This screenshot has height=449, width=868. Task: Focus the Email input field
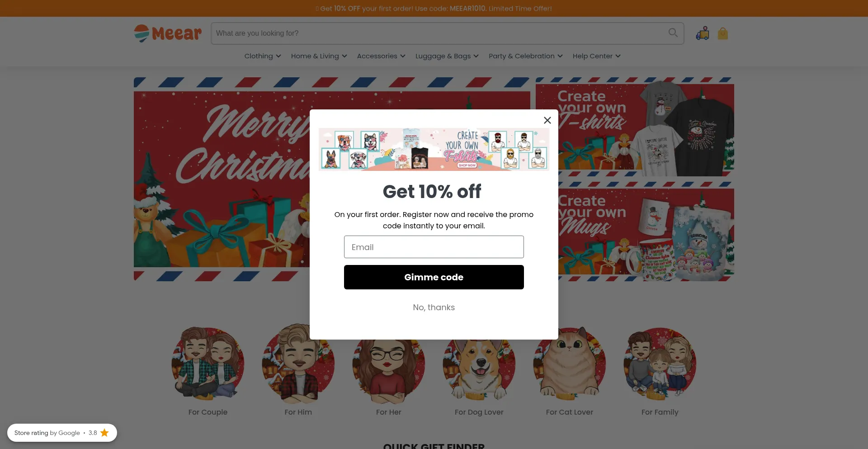point(434,247)
